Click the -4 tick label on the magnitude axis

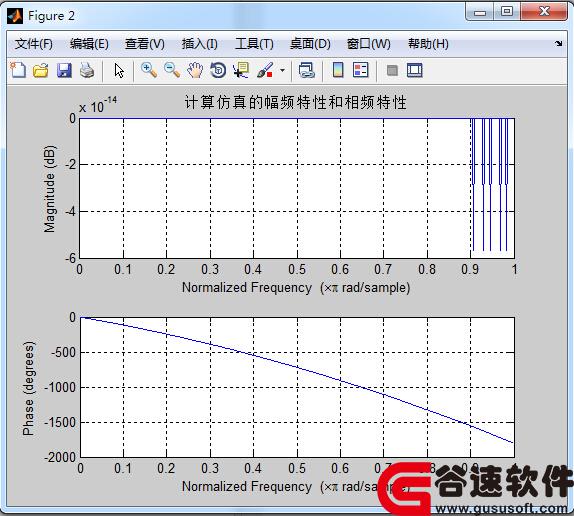[70, 212]
